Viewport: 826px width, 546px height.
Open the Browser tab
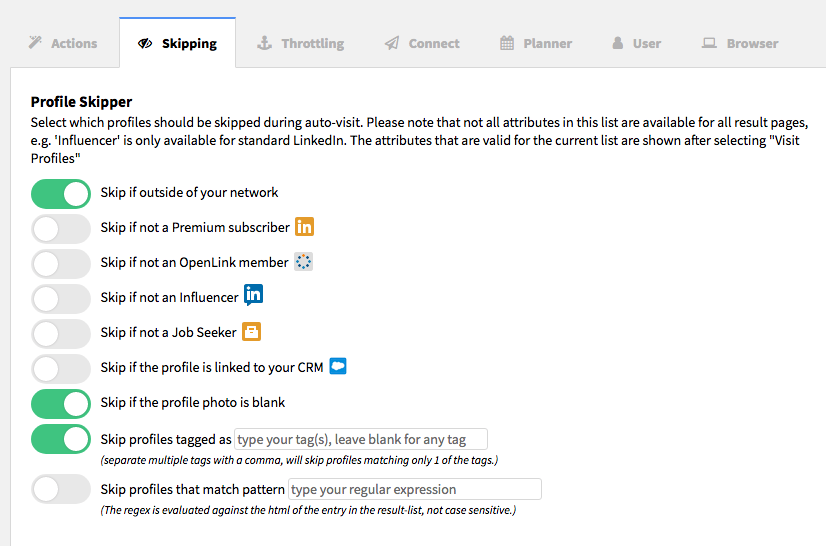click(x=740, y=43)
